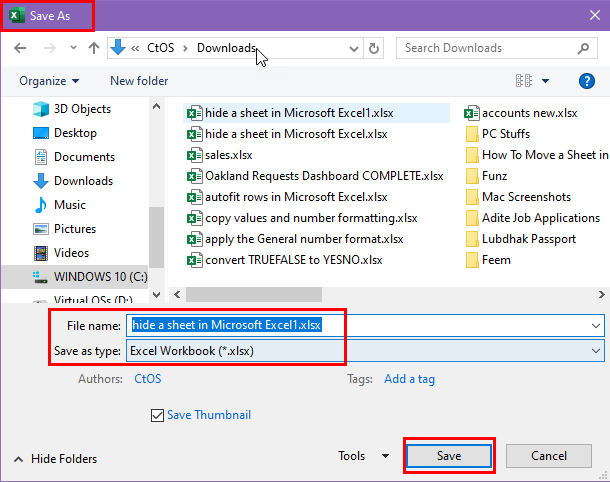610x482 pixels.
Task: Select Downloads in navigation pane
Action: (73, 181)
